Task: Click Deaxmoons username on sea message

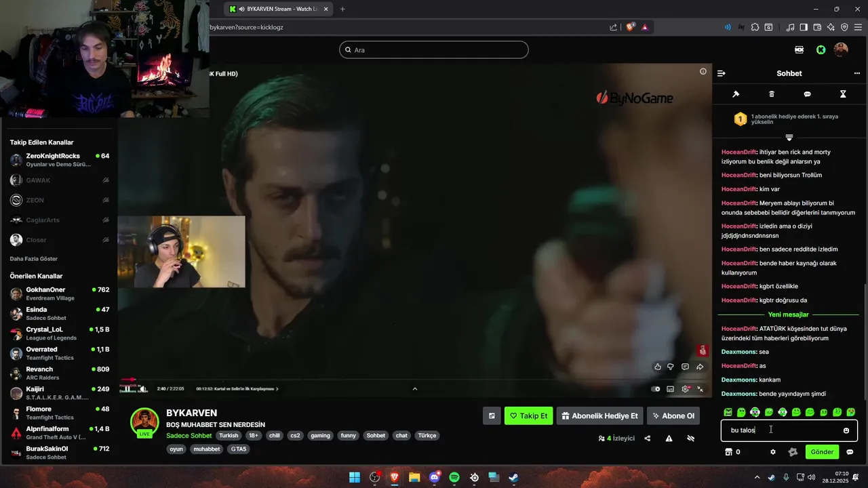Action: pyautogui.click(x=739, y=352)
